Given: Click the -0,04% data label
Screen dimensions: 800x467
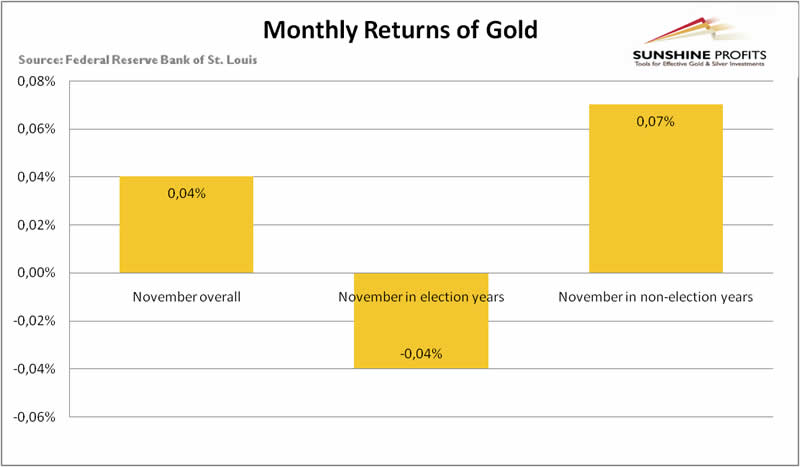Looking at the screenshot, I should (421, 353).
